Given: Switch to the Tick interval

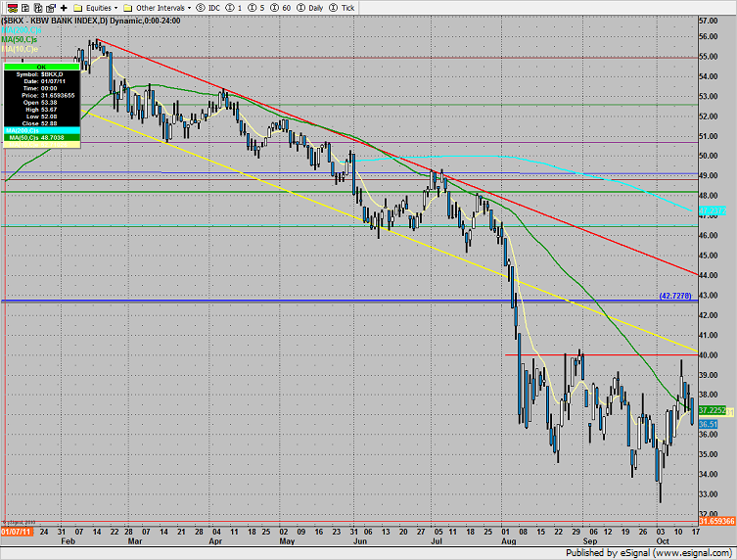Looking at the screenshot, I should click(x=342, y=8).
